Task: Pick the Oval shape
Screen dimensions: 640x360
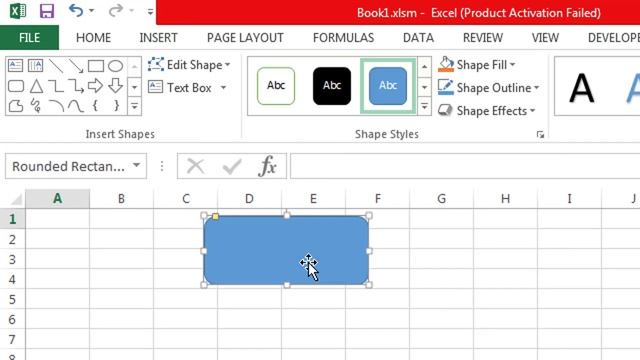Action: 116,66
